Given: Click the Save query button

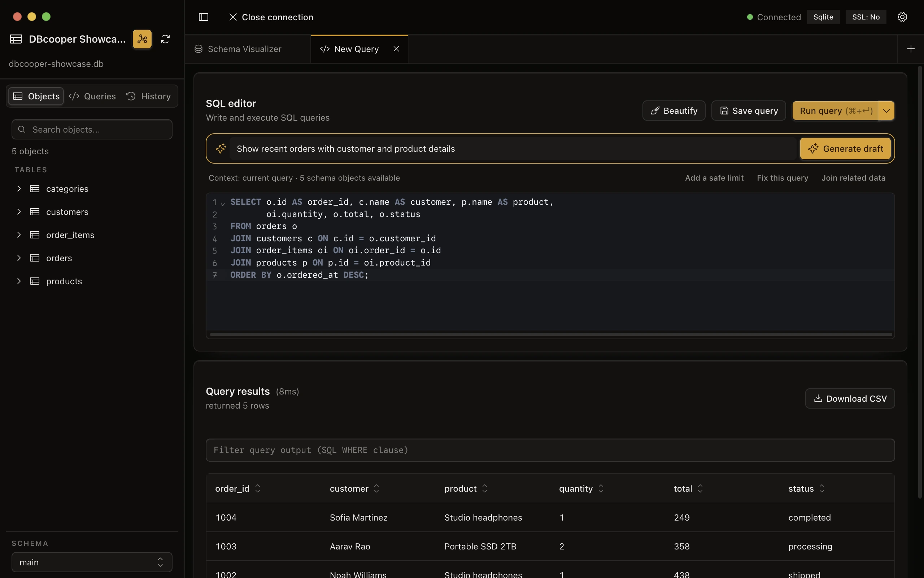Looking at the screenshot, I should click(x=748, y=111).
